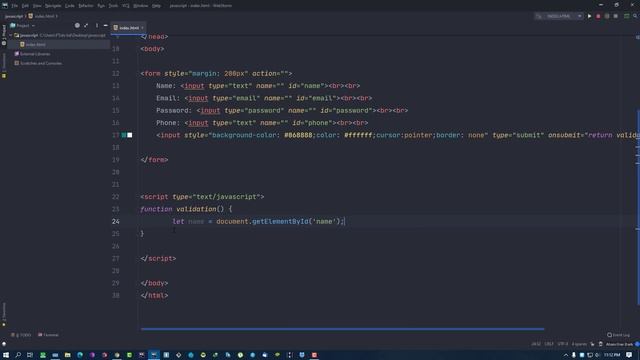Select index.html in the project tree

click(36, 44)
